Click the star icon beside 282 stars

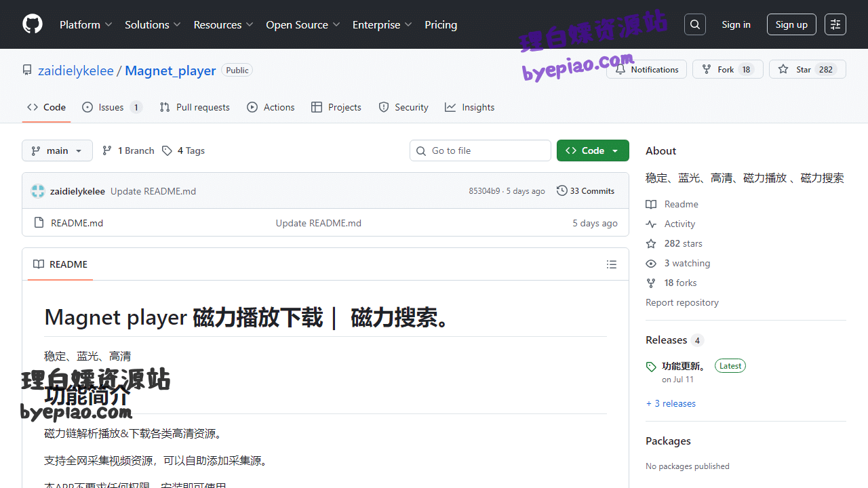coord(651,243)
